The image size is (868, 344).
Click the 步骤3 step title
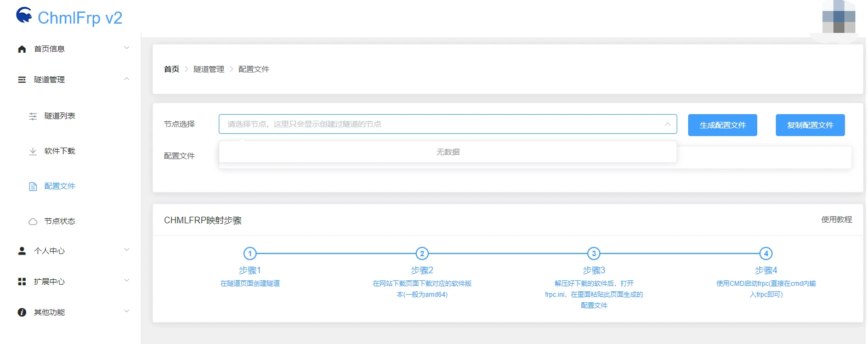point(594,270)
